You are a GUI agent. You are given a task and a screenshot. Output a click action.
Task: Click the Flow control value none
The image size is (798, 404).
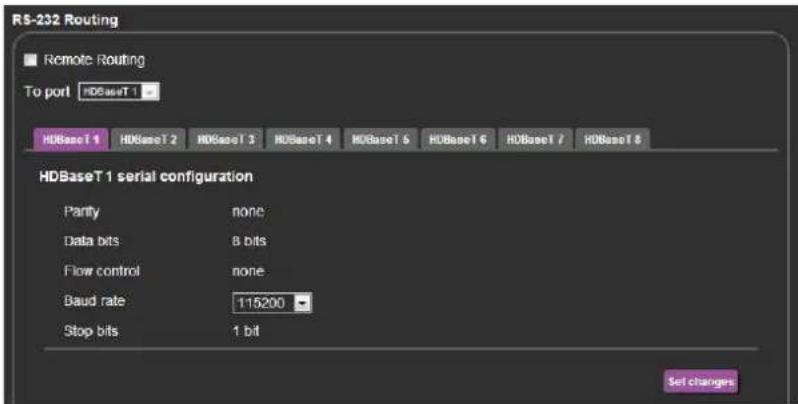pos(248,271)
